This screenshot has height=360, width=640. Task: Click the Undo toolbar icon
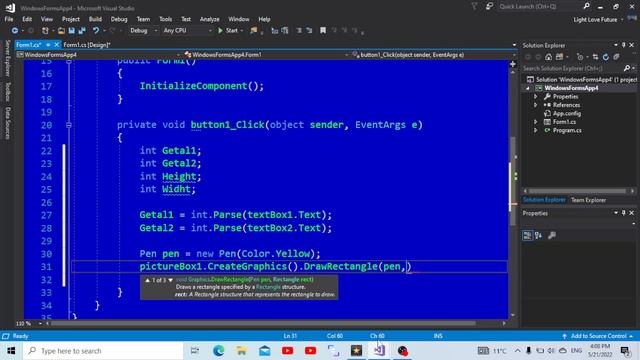click(x=96, y=31)
